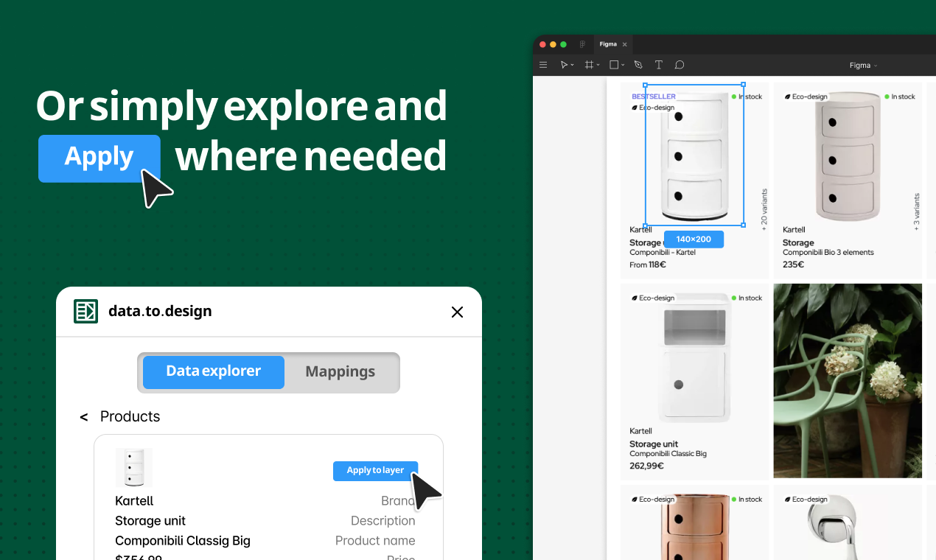
Task: Select the Text tool
Action: click(x=659, y=65)
